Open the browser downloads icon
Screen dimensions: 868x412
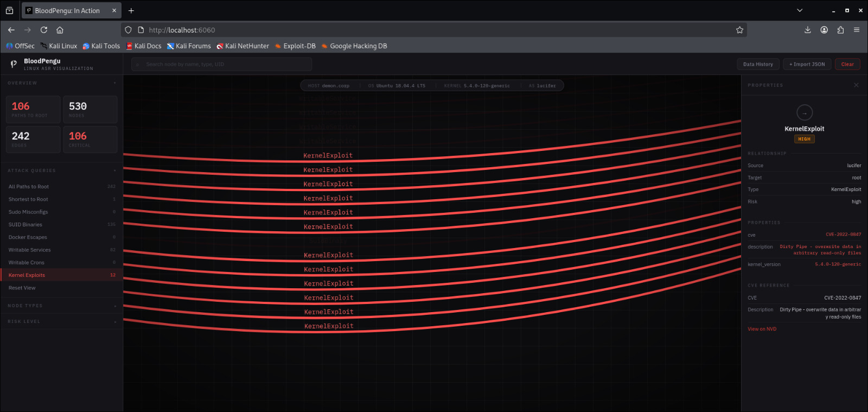pos(808,30)
